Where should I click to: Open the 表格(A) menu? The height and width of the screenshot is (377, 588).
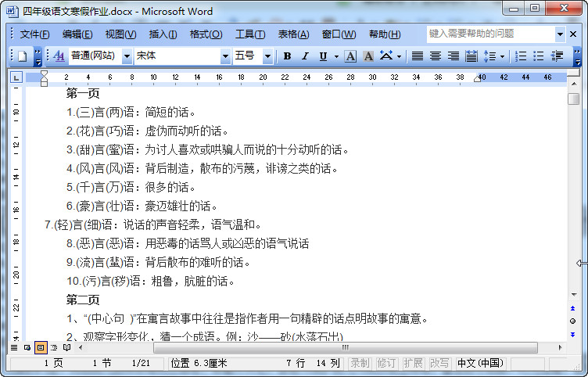293,34
